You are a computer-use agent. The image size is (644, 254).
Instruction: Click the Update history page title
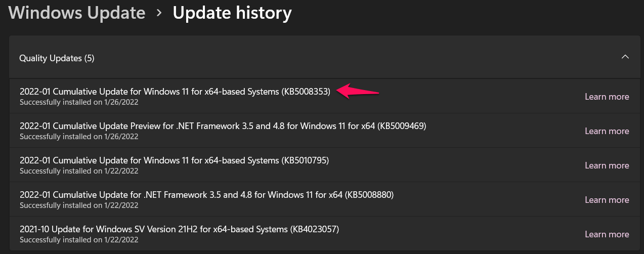[232, 13]
